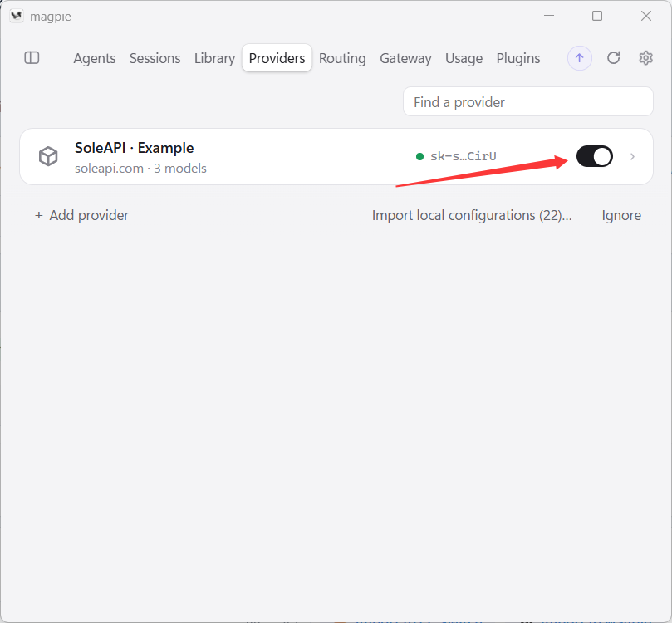Viewport: 672px width, 623px height.
Task: Click the sk-s…CirU API key label
Action: [x=464, y=156]
